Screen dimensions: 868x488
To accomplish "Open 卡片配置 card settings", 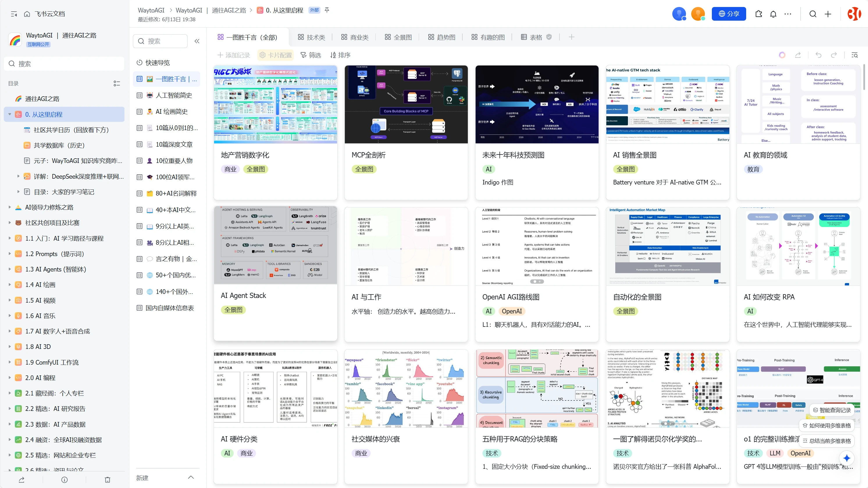I will click(275, 55).
